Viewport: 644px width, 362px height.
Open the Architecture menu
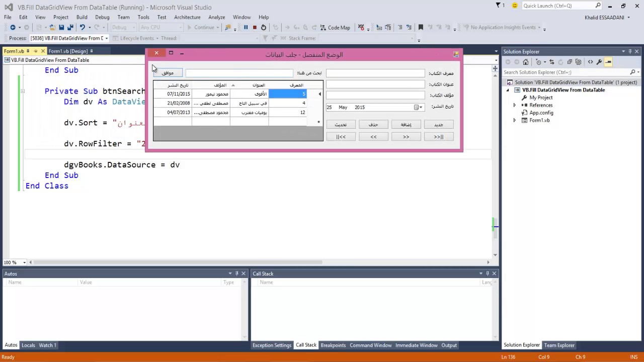coord(187,17)
